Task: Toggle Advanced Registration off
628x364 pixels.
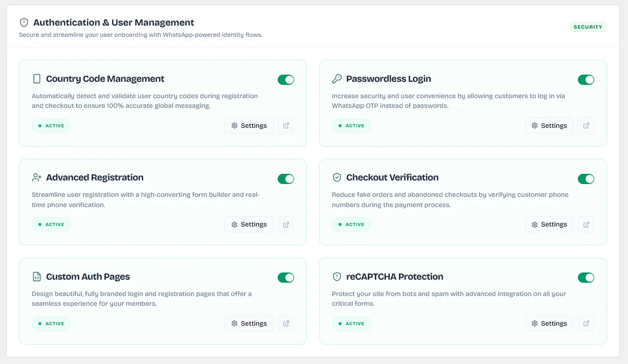Action: tap(286, 179)
